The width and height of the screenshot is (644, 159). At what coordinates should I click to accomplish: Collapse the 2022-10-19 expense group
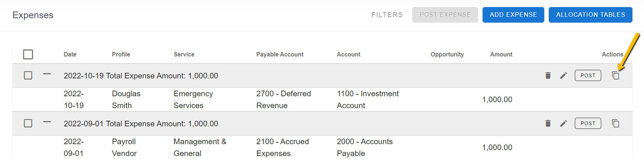pos(47,74)
